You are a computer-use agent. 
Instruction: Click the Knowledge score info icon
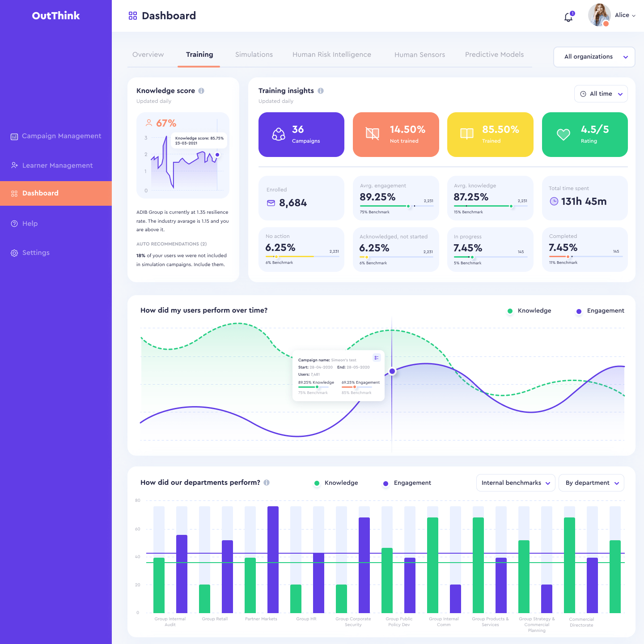201,91
